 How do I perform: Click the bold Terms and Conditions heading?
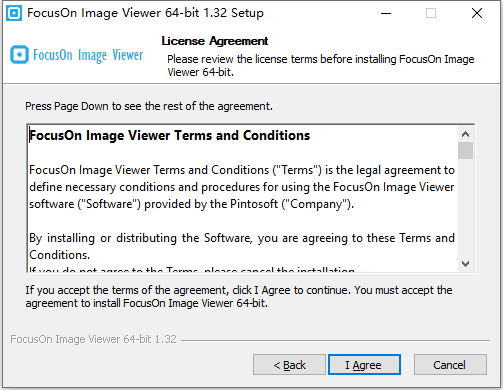tap(170, 135)
